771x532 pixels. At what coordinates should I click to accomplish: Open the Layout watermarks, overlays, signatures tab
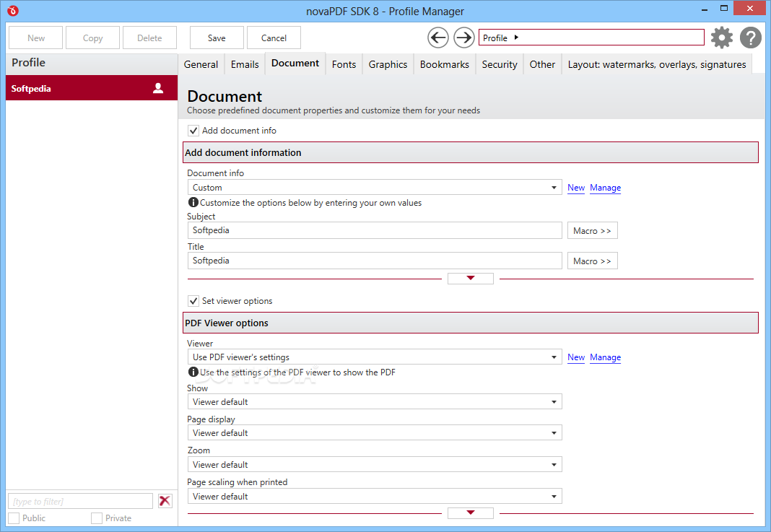pyautogui.click(x=657, y=64)
